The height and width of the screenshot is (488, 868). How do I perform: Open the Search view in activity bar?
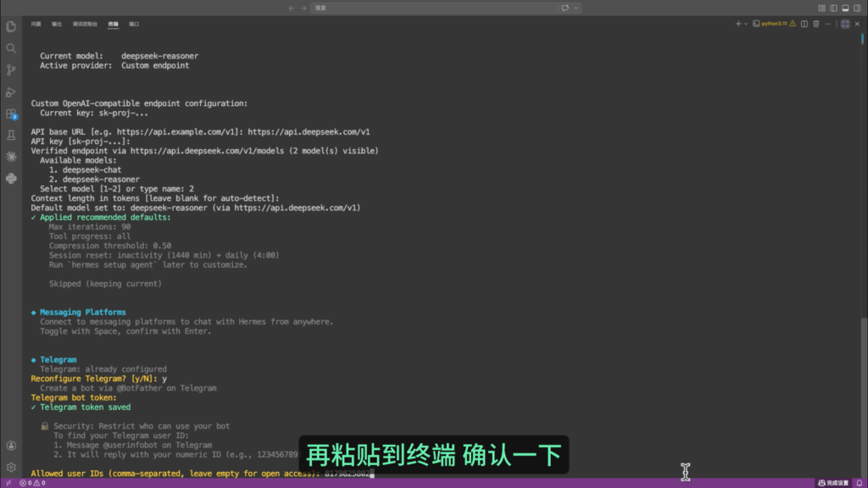click(11, 48)
